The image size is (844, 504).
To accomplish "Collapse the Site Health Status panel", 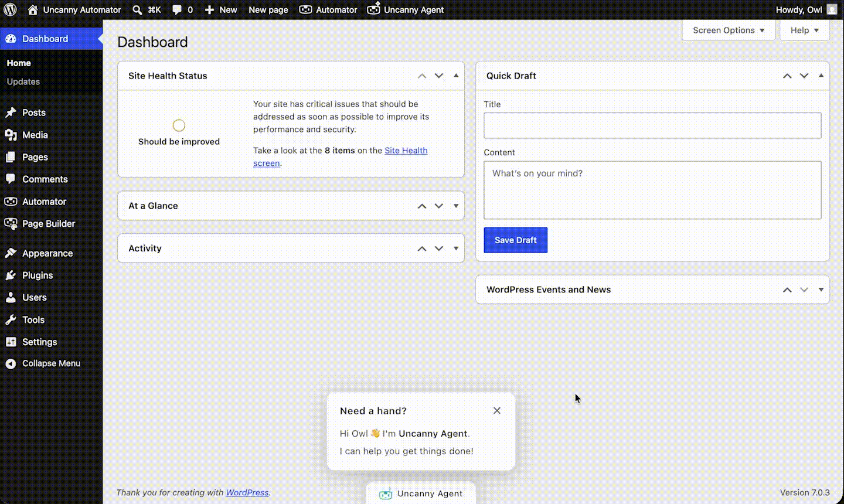I will pyautogui.click(x=456, y=76).
